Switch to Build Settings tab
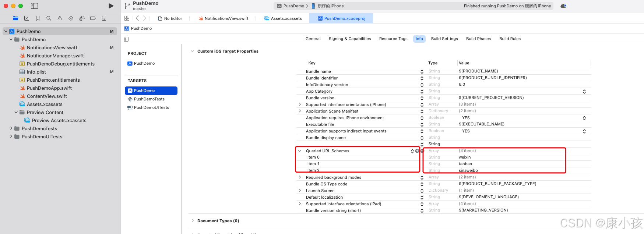This screenshot has width=644, height=234. point(444,39)
